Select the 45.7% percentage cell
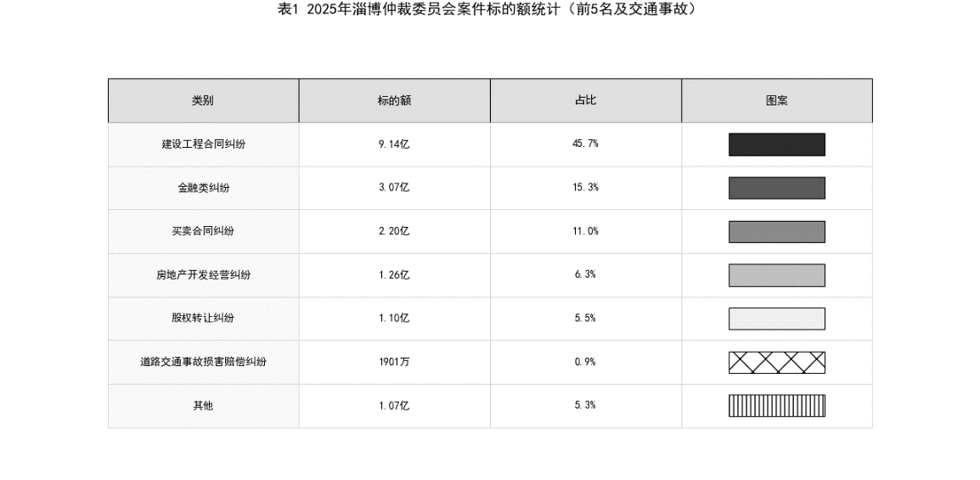 coord(585,144)
